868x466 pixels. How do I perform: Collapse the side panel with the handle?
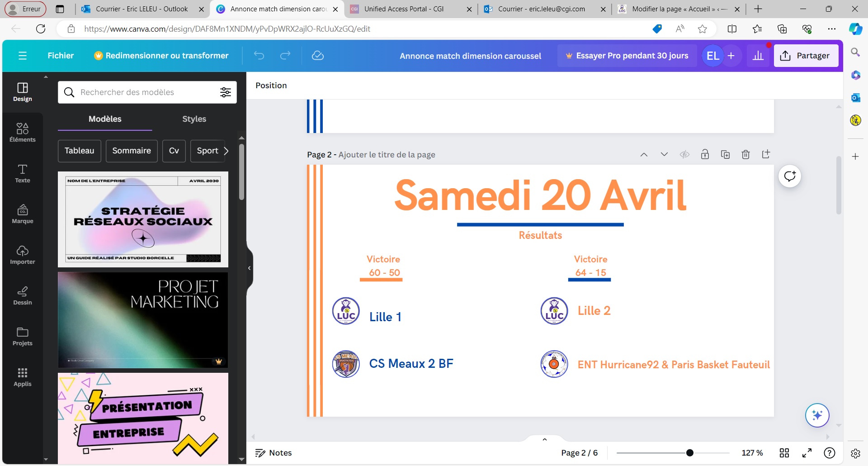tap(249, 268)
